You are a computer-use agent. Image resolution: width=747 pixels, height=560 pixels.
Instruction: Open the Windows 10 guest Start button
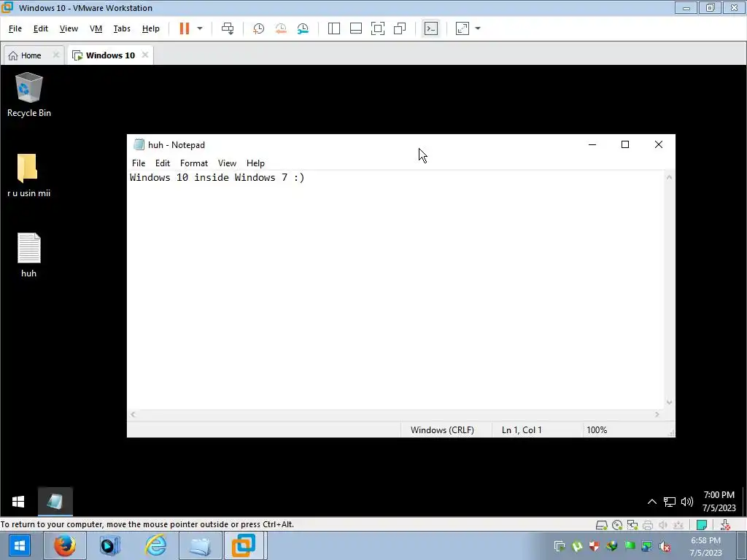[18, 502]
